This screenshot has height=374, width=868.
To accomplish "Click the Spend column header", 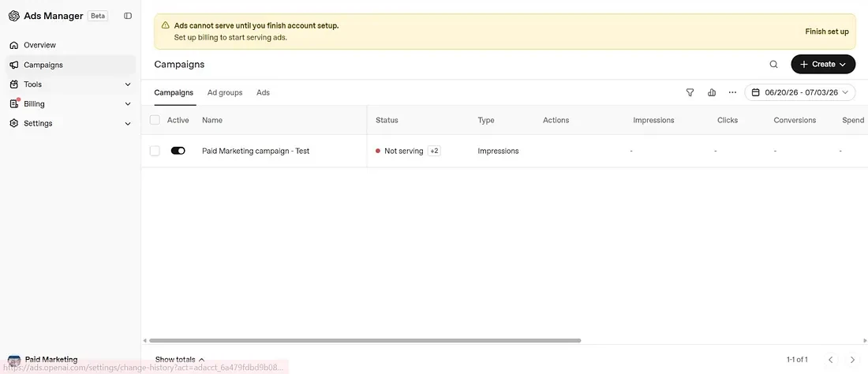I will (x=853, y=120).
